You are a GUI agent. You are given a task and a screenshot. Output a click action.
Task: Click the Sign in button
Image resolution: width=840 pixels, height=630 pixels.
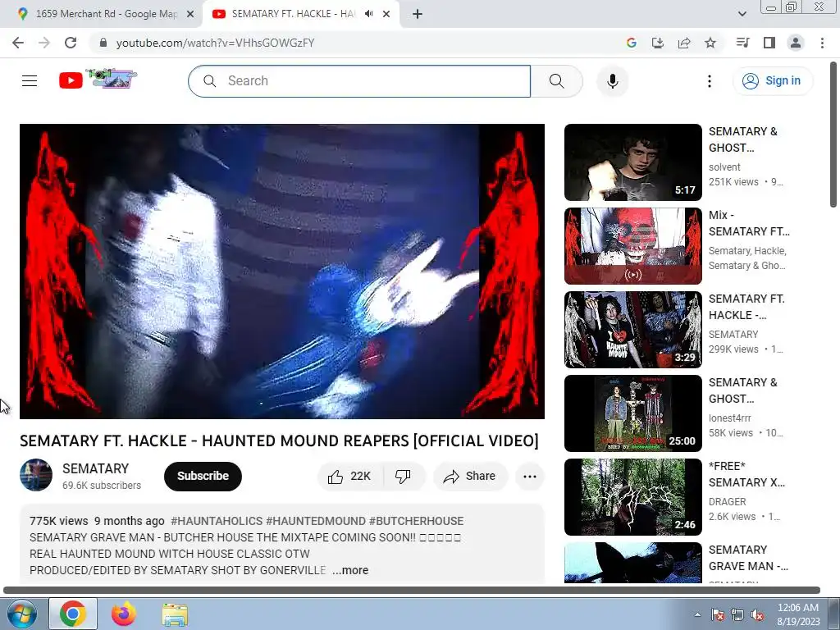[x=772, y=81]
